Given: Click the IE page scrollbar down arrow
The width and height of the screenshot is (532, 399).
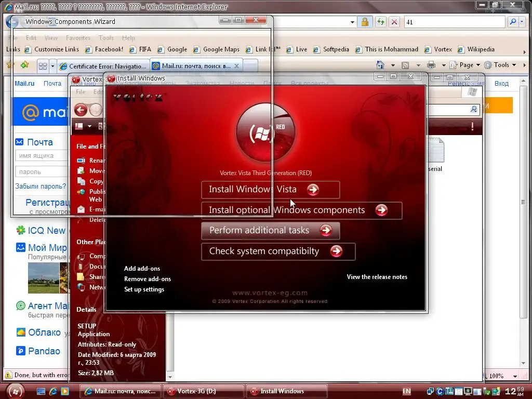Looking at the screenshot, I should (x=523, y=364).
